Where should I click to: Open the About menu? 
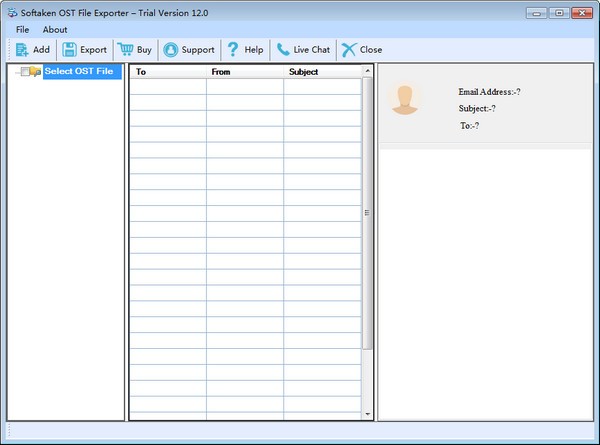tap(55, 29)
